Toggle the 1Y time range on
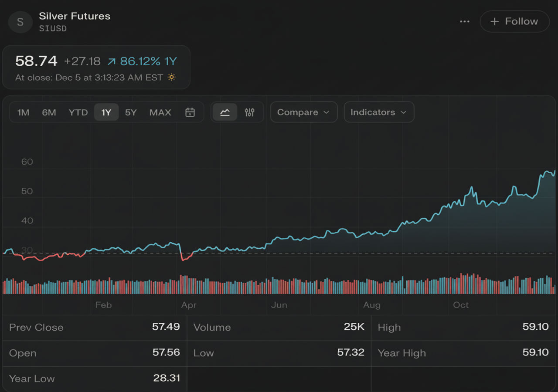 tap(106, 112)
